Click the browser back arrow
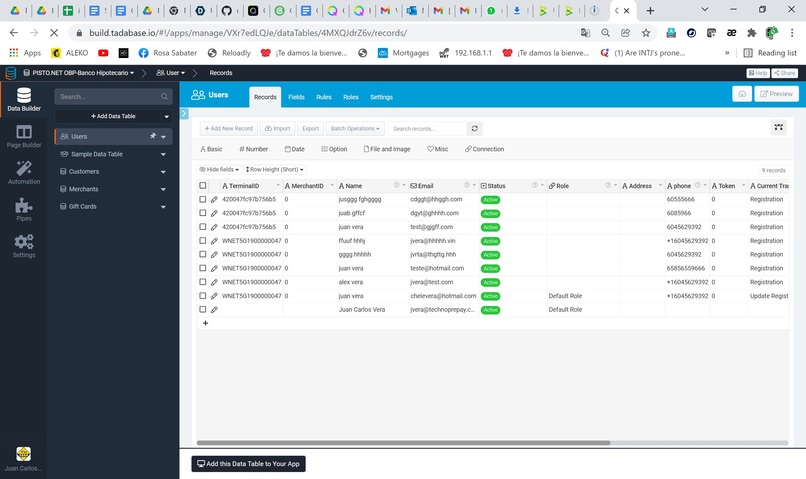This screenshot has width=806, height=479. [x=14, y=33]
